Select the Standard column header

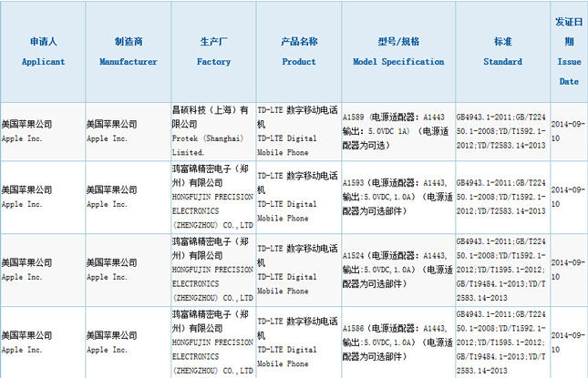pos(502,51)
